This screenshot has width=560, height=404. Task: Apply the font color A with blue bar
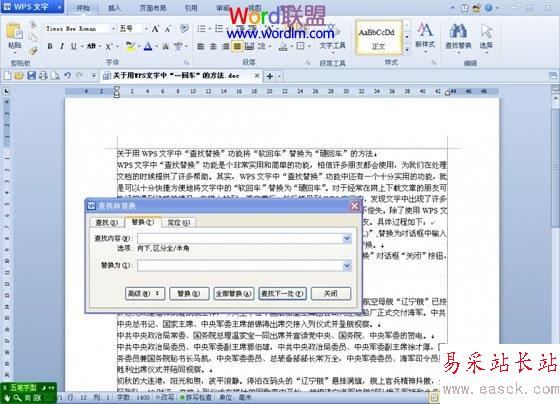(x=148, y=46)
